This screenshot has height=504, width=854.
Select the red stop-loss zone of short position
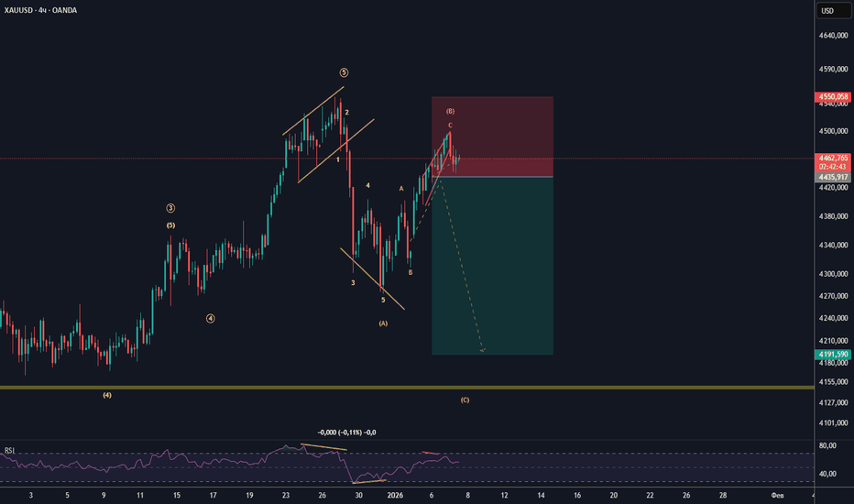pos(492,137)
